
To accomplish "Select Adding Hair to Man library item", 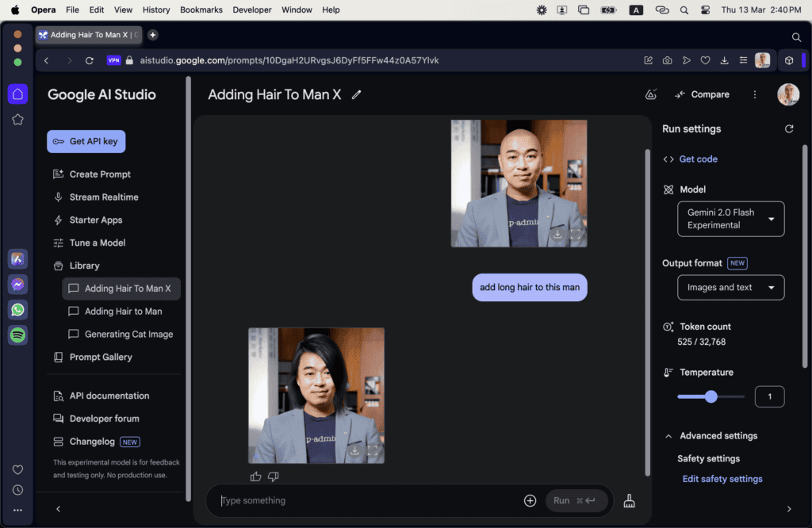I will tap(123, 312).
